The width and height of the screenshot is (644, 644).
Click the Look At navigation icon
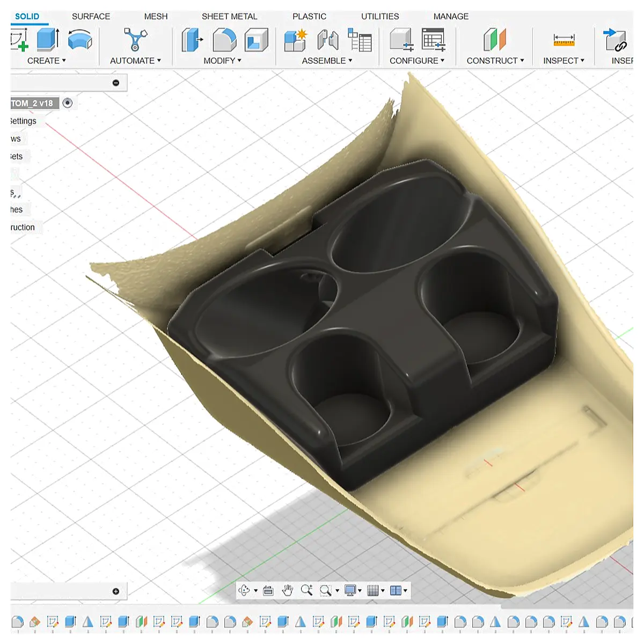tap(268, 590)
